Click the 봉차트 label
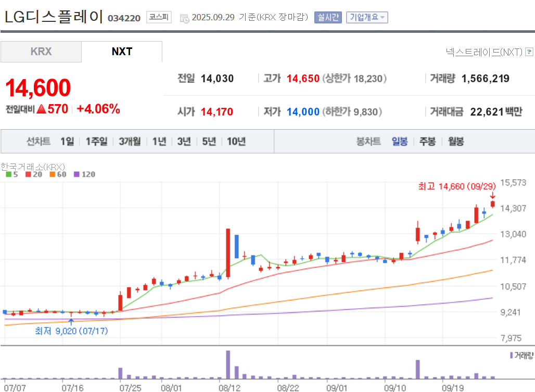Image resolution: width=535 pixels, height=392 pixels. (x=368, y=141)
